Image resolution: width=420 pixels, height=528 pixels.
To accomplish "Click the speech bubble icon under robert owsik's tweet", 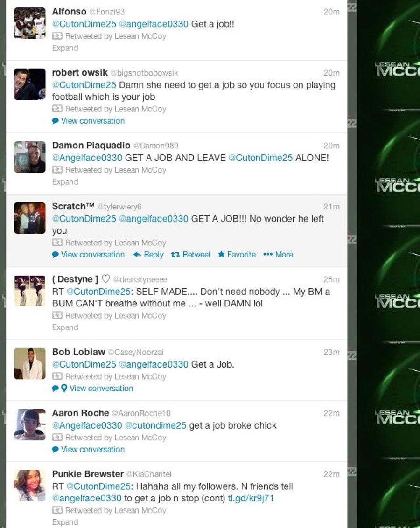I will (55, 121).
